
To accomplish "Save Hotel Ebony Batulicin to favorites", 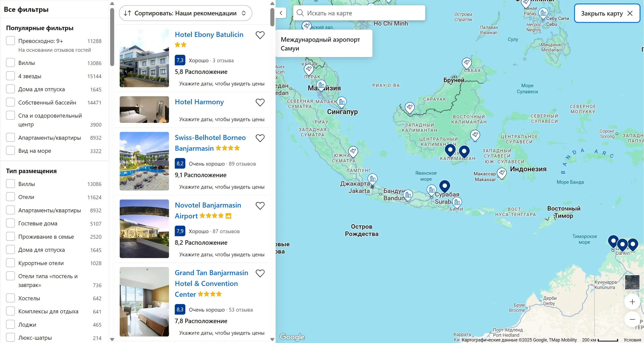I will [x=260, y=35].
